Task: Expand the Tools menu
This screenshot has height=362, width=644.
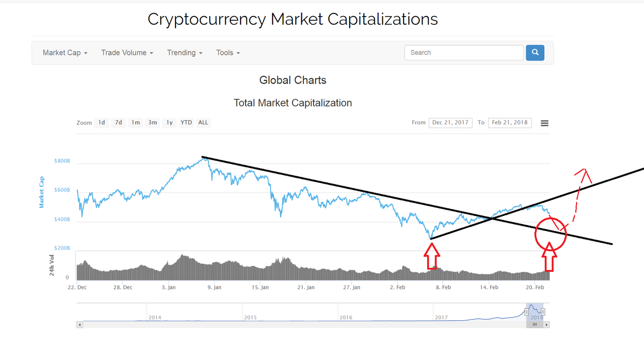Action: pyautogui.click(x=228, y=52)
